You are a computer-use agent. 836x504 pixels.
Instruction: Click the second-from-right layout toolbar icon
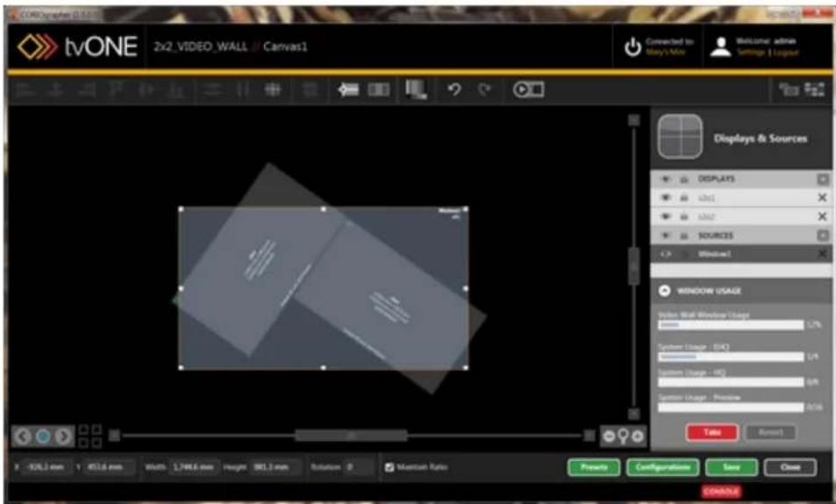coord(789,89)
